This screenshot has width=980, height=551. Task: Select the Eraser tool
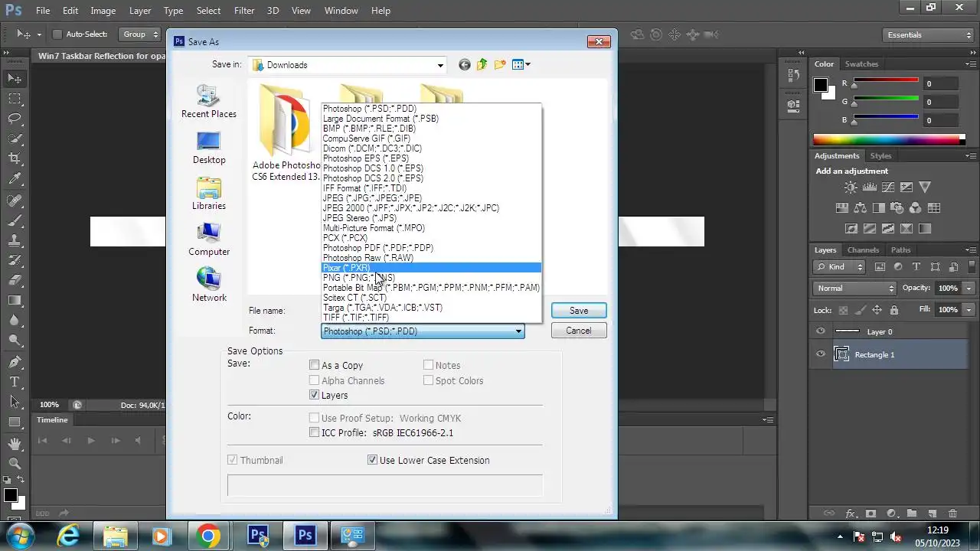click(x=15, y=280)
